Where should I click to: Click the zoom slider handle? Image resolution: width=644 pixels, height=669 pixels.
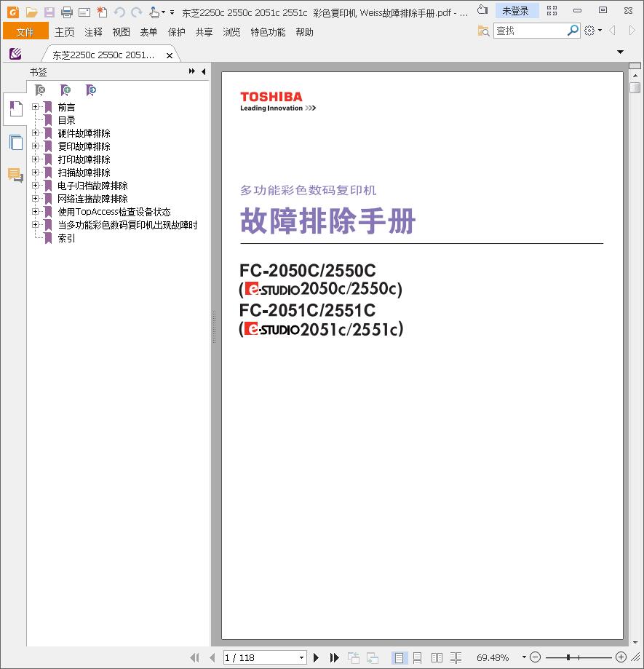[568, 657]
